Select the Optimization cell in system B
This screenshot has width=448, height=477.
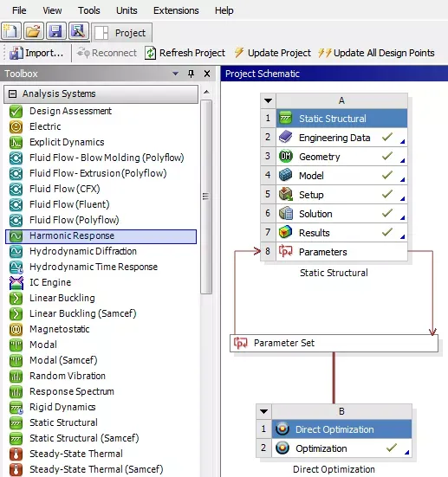click(341, 448)
